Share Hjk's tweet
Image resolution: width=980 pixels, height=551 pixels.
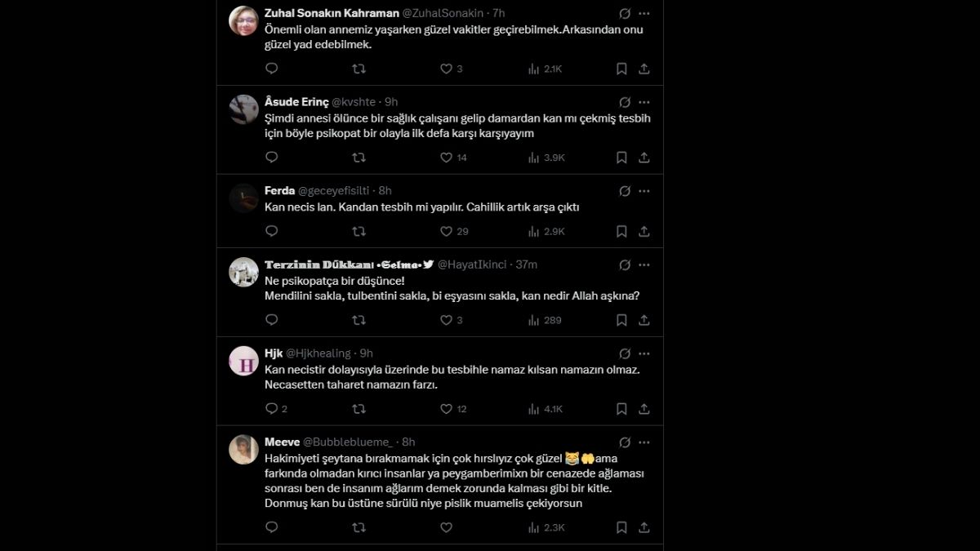[x=644, y=409]
